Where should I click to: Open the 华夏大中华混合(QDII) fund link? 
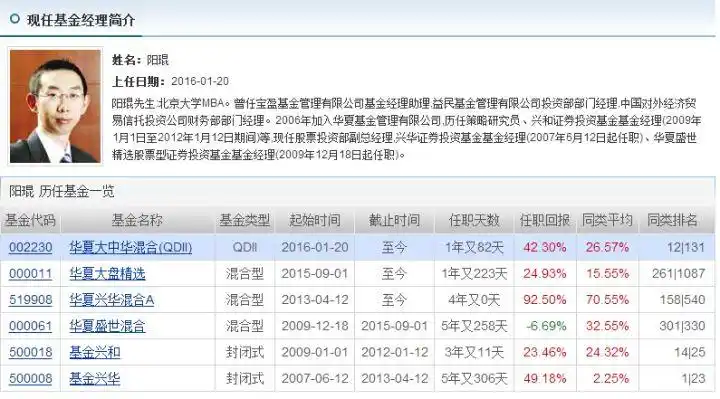131,247
